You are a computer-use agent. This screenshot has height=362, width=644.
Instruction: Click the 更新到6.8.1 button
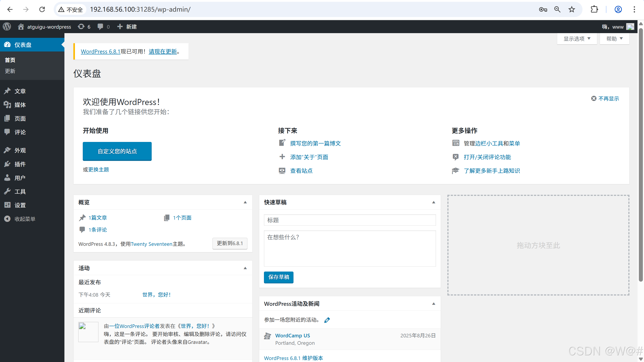230,243
